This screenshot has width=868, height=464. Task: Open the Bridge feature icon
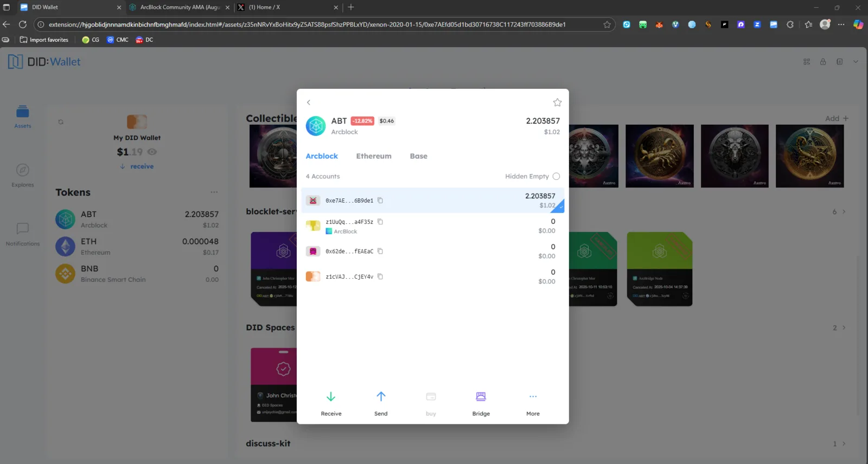pyautogui.click(x=481, y=397)
